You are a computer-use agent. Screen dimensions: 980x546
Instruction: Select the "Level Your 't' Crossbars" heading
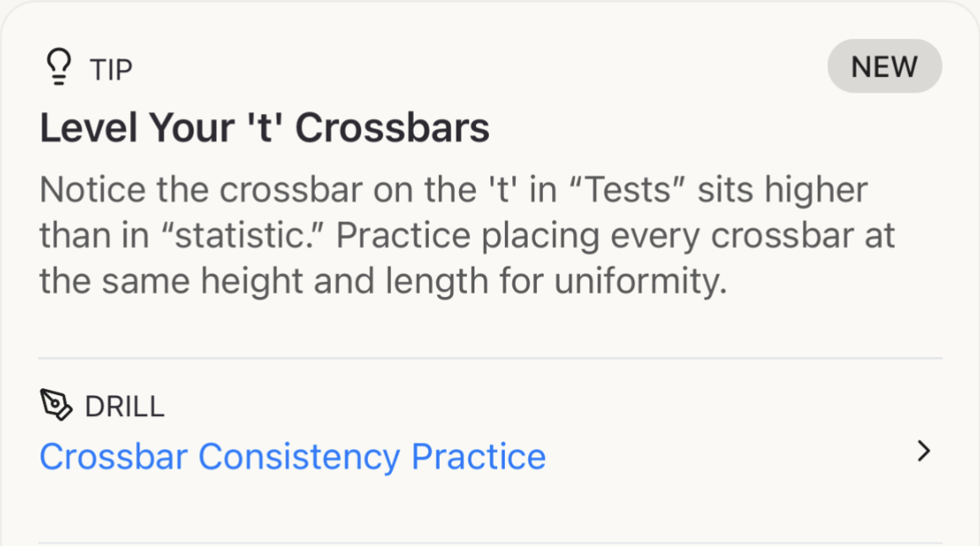coord(264,128)
